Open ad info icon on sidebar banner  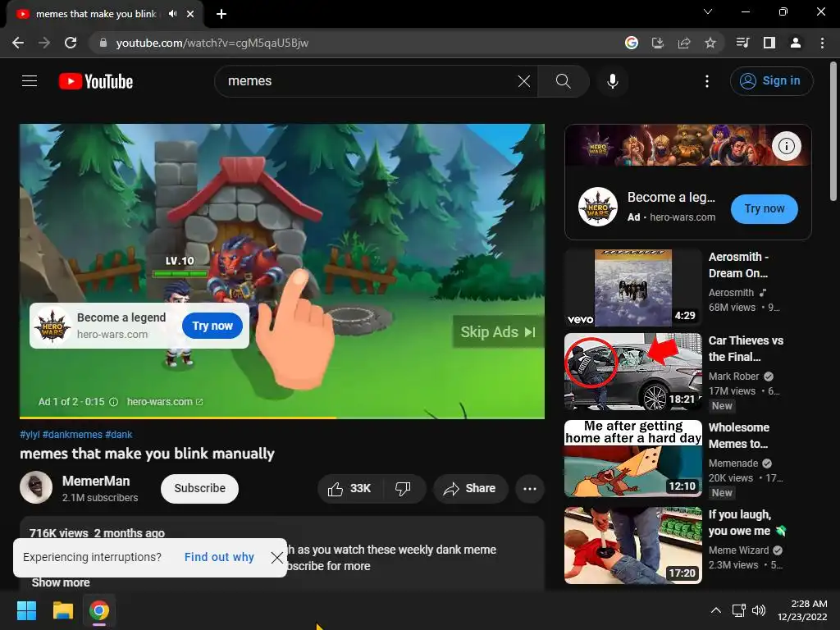[786, 146]
